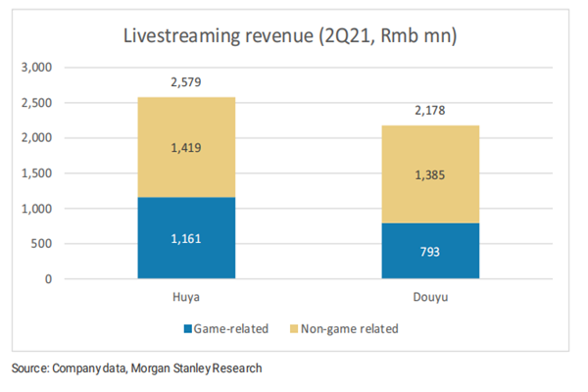Click the total value label 2,579
This screenshot has width=588, height=392.
[186, 82]
